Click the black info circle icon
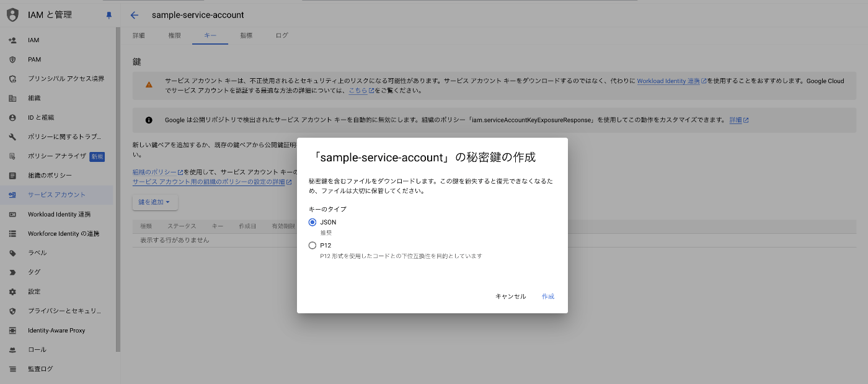The width and height of the screenshot is (868, 384). point(149,120)
